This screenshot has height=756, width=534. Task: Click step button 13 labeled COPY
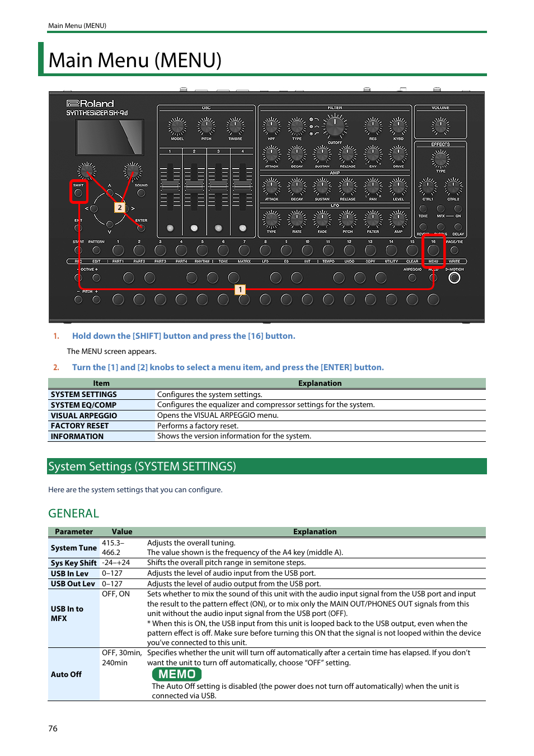tap(370, 250)
